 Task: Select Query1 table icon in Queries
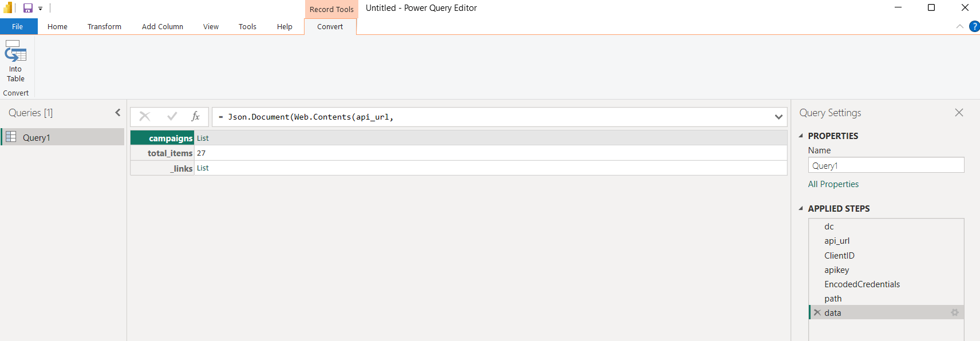(11, 137)
